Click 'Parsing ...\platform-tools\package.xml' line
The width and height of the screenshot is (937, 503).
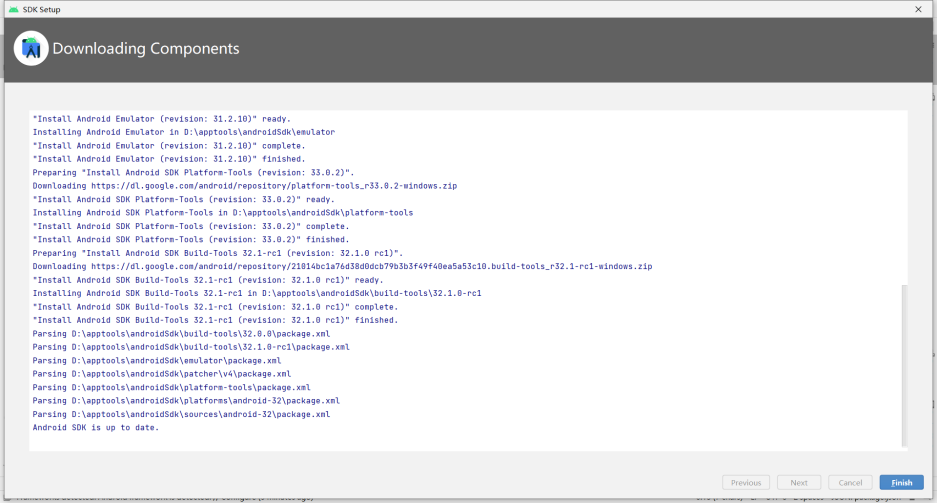pyautogui.click(x=172, y=387)
